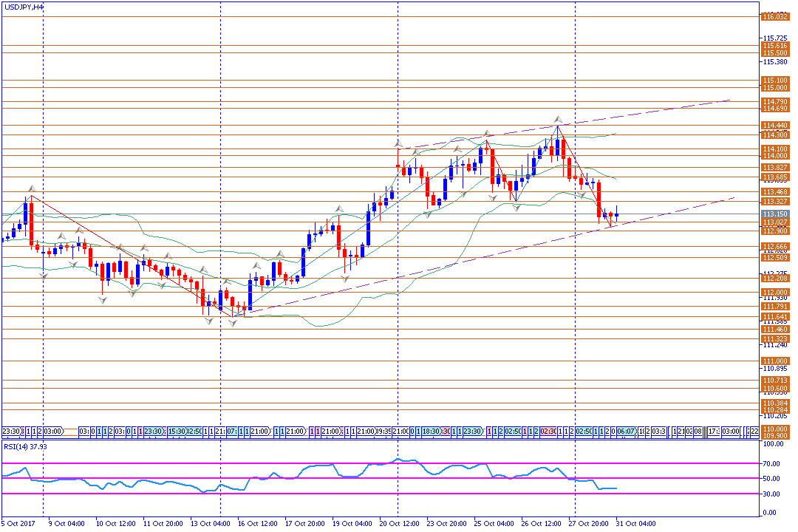
Task: Select the 115.100 price level tag
Action: pos(775,81)
